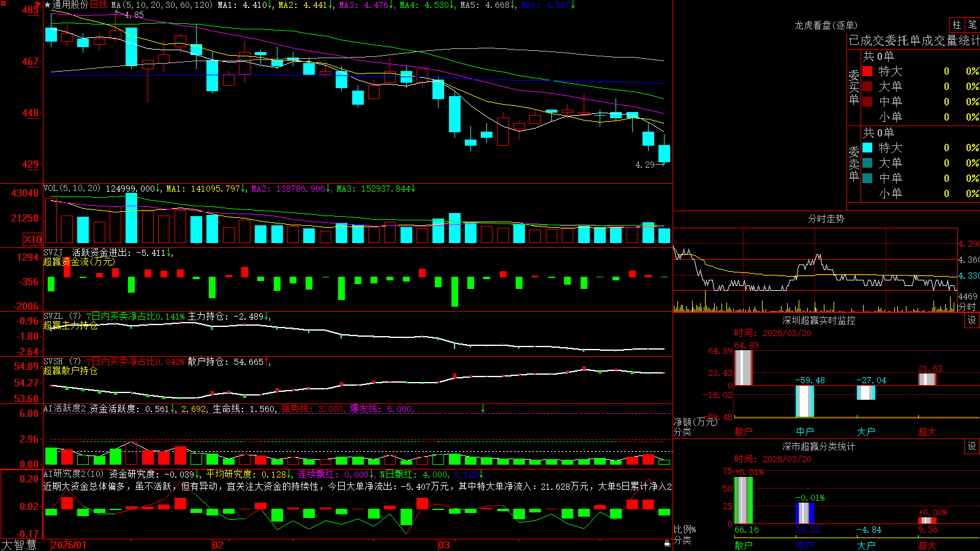Click the 大智慧 logo in the bottom-left corner

tap(19, 545)
